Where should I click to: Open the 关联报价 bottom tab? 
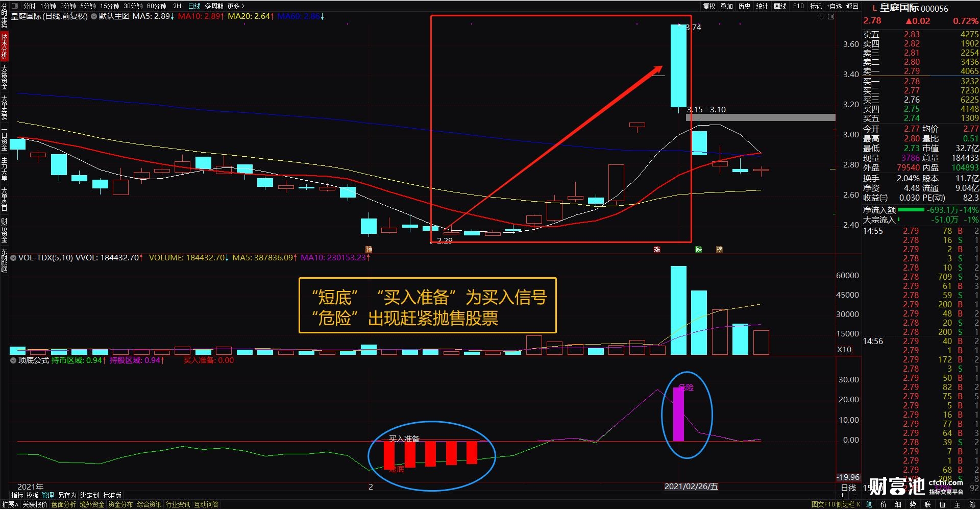35,505
